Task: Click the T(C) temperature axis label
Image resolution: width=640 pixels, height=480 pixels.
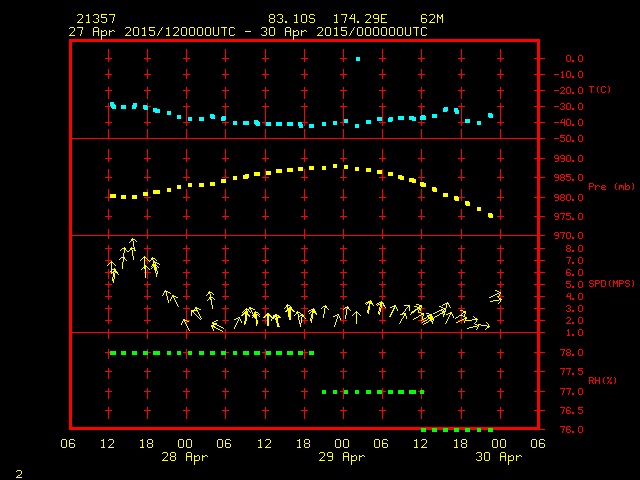Action: (600, 90)
